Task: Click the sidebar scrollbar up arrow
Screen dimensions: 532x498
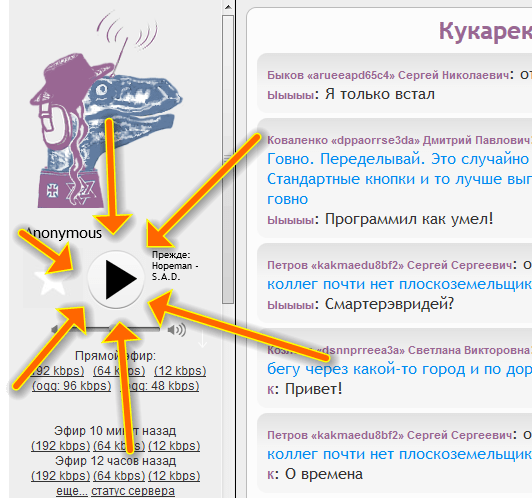Action: pos(228,6)
